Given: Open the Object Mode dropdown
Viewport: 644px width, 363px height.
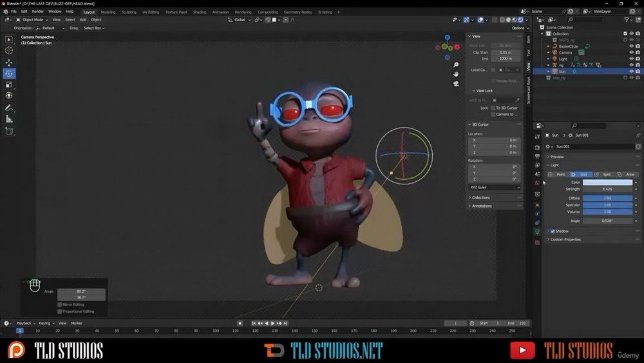Looking at the screenshot, I should point(32,20).
